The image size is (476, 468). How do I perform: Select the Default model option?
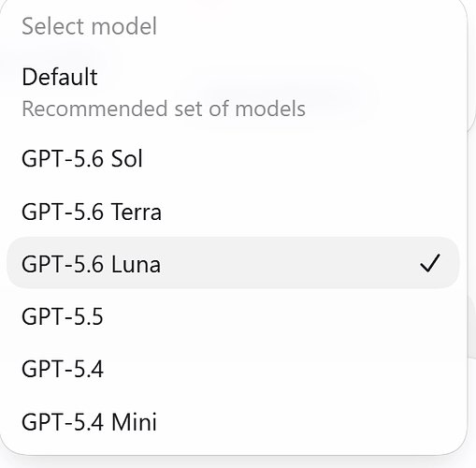point(233,93)
